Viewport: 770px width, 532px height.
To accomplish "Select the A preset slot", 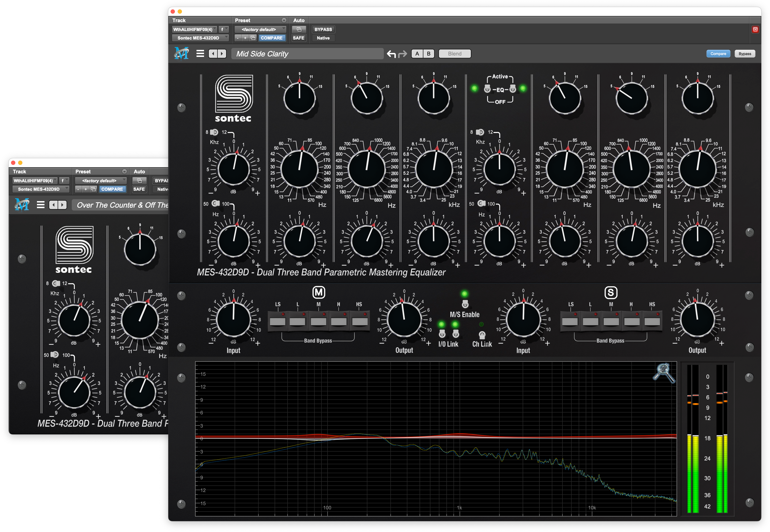I will 417,54.
